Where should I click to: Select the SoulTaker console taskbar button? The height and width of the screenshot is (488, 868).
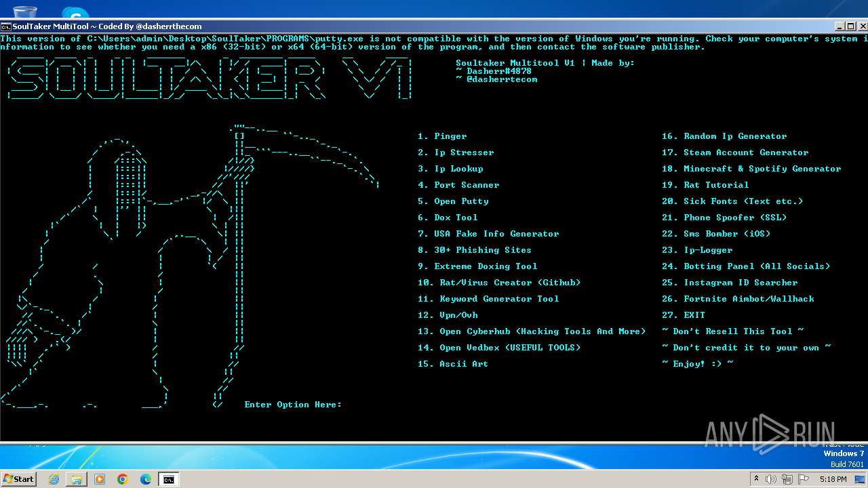click(x=169, y=479)
